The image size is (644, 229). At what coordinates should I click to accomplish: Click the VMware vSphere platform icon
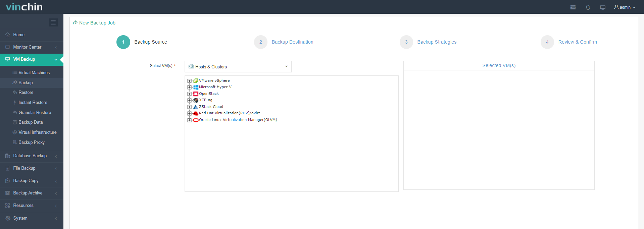pos(196,81)
